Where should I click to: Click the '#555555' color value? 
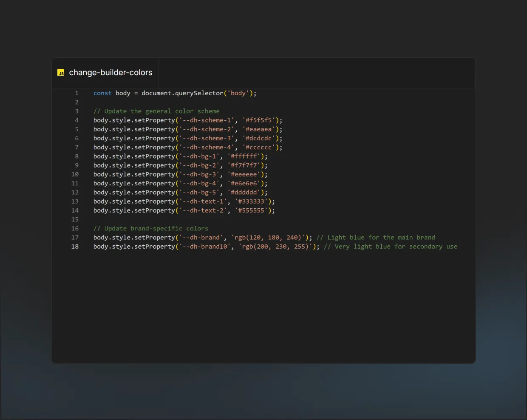click(251, 210)
